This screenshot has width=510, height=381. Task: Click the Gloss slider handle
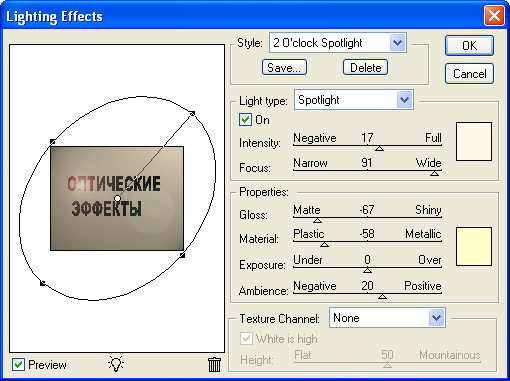click(317, 220)
